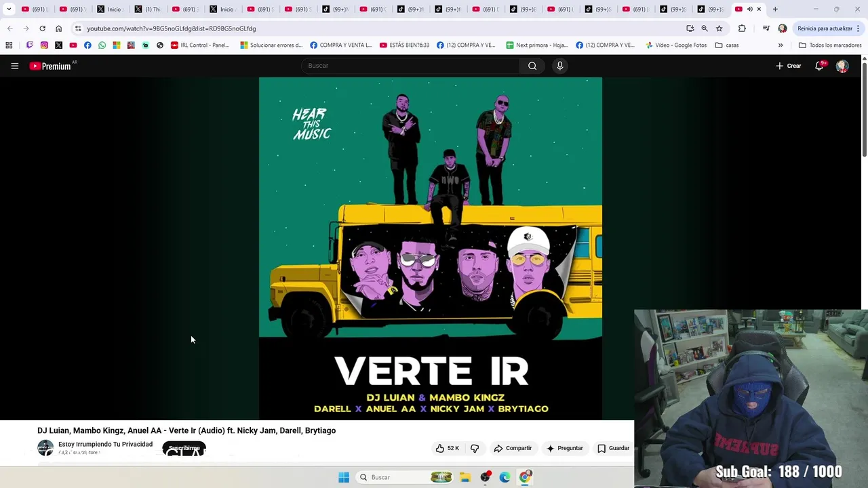Like the video with 52 K thumbs up

(448, 448)
